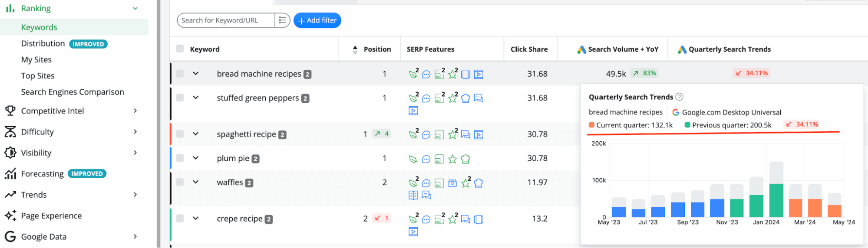The width and height of the screenshot is (868, 248).
Task: Expand the Difficulty menu arrow
Action: tap(135, 132)
